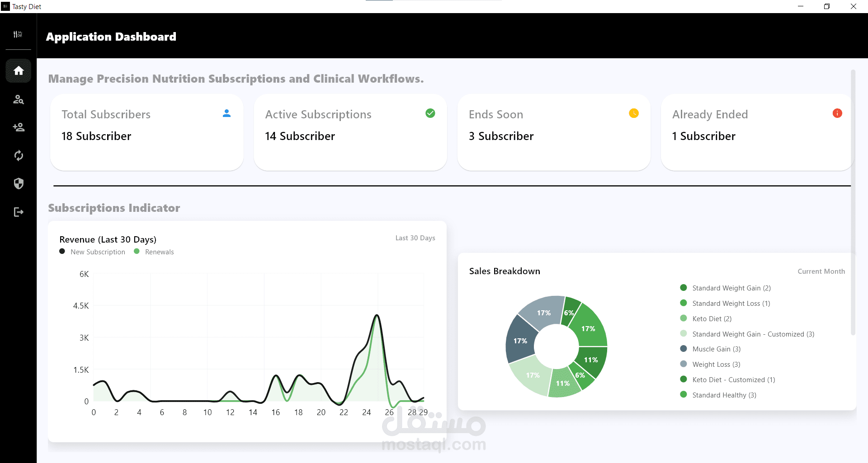This screenshot has height=463, width=868.
Task: Click the Subscriptions Indicator heading
Action: [114, 208]
